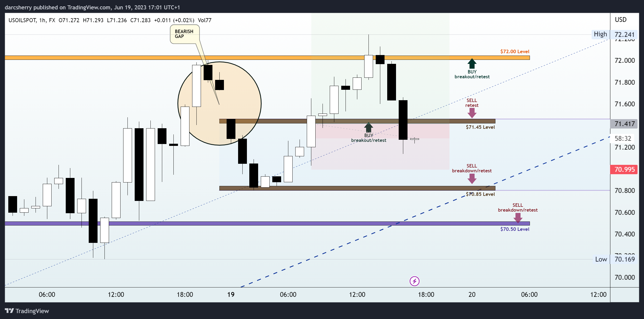Click the 'SELL retest' text label

(x=472, y=103)
